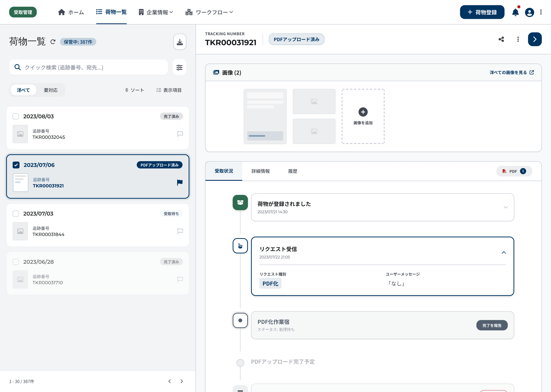The image size is (551, 392).
Task: Click the 画像 gallery icon
Action: click(x=216, y=72)
